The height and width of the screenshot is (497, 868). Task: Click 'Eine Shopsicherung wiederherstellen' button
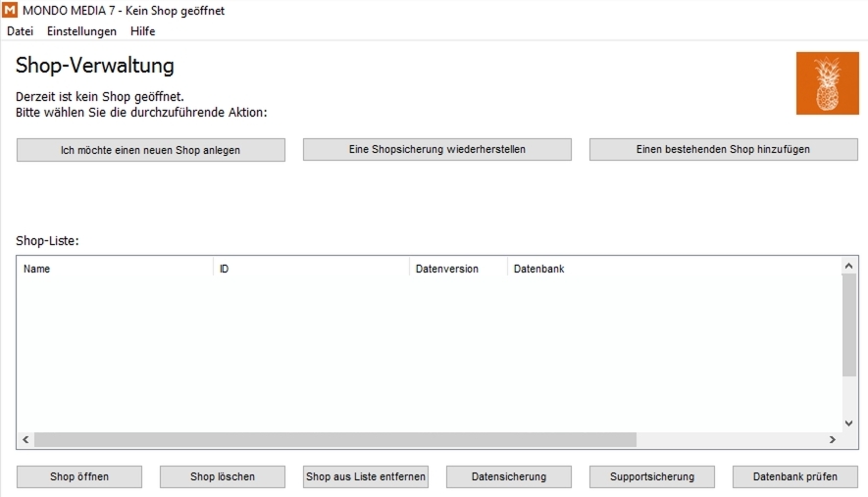point(436,149)
